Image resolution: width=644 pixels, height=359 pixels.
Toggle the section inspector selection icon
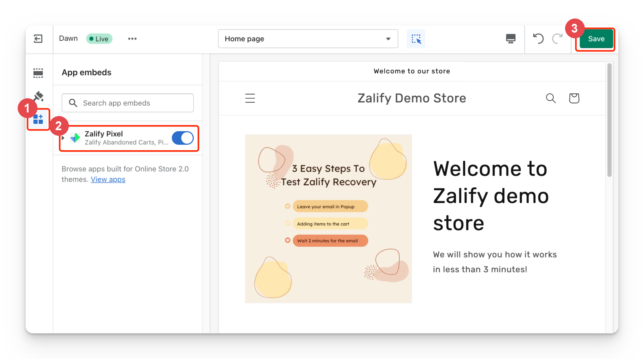pyautogui.click(x=416, y=39)
